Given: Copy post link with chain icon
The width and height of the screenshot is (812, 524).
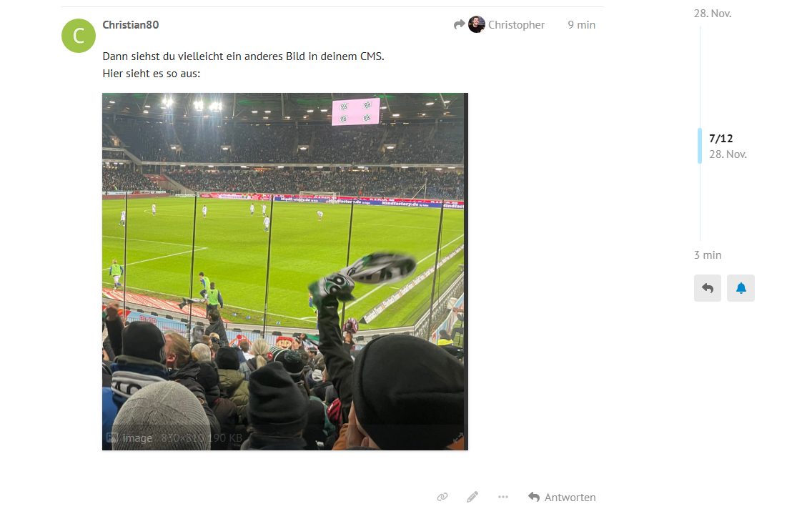Looking at the screenshot, I should 442,497.
